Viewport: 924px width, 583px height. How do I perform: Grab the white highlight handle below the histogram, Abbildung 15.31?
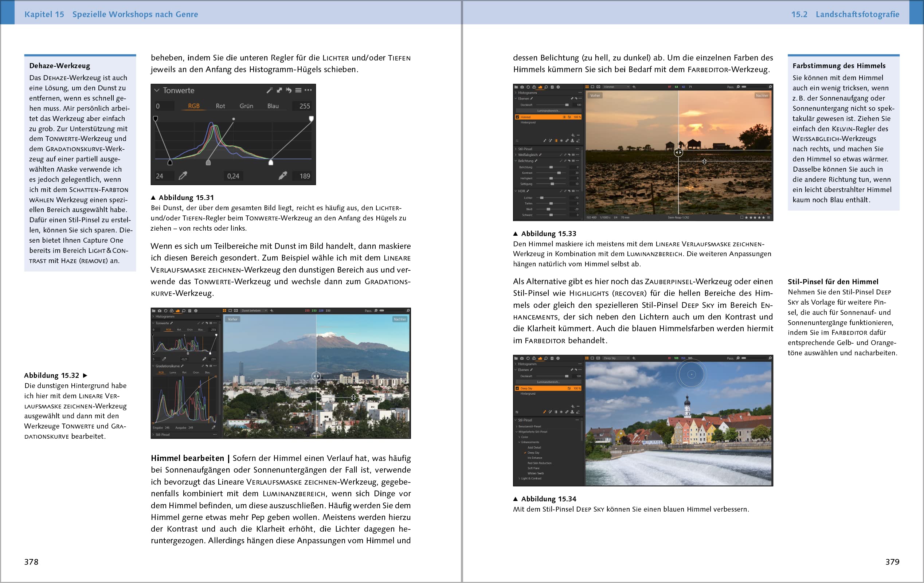(x=271, y=163)
